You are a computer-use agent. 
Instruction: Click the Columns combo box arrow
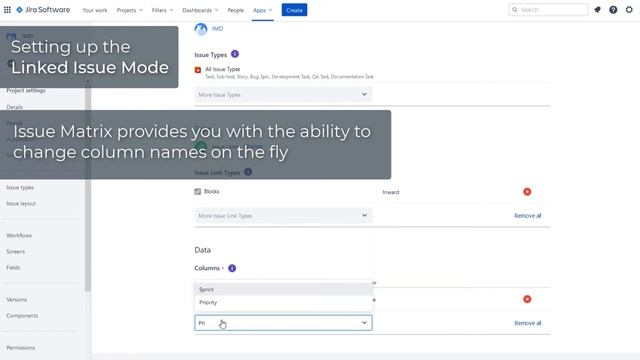click(364, 323)
